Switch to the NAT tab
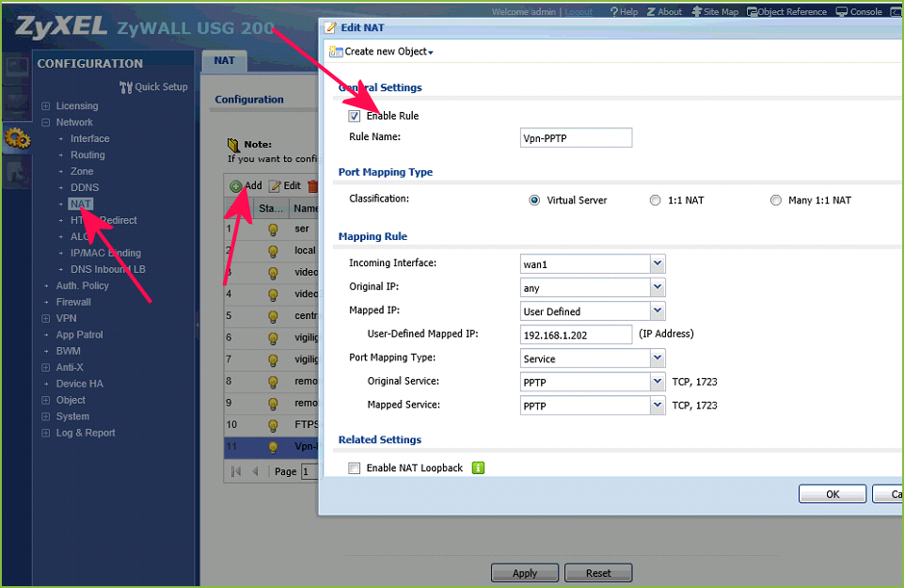The image size is (904, 588). click(224, 61)
